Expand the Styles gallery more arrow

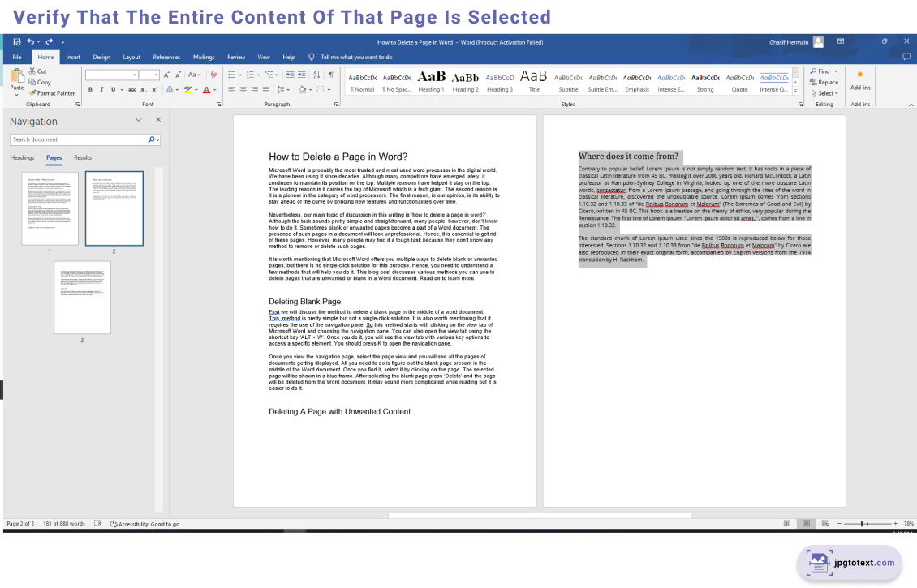coord(795,91)
